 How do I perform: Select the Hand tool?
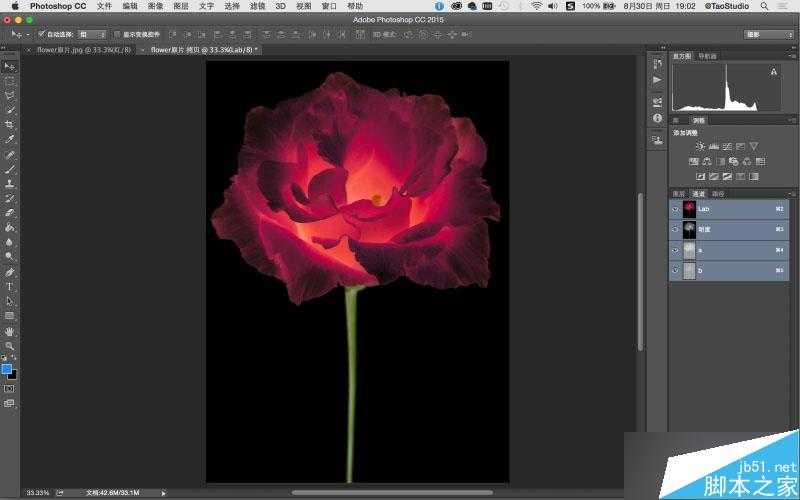point(10,330)
